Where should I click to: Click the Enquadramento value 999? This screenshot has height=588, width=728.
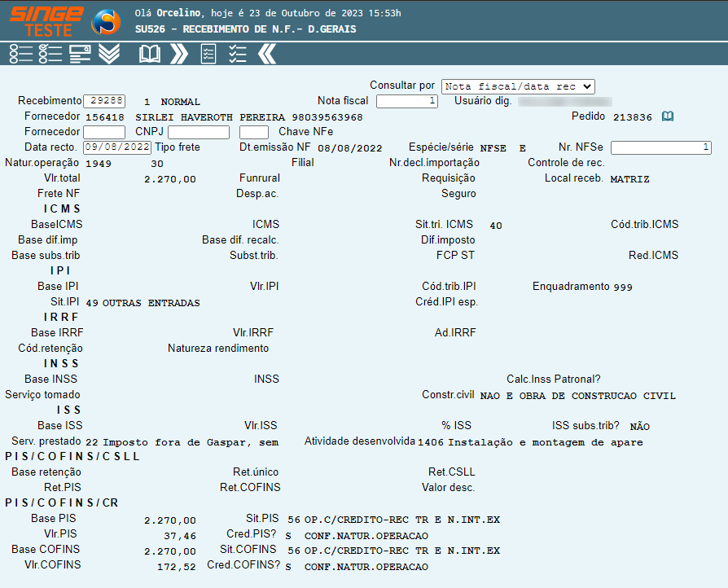(623, 287)
